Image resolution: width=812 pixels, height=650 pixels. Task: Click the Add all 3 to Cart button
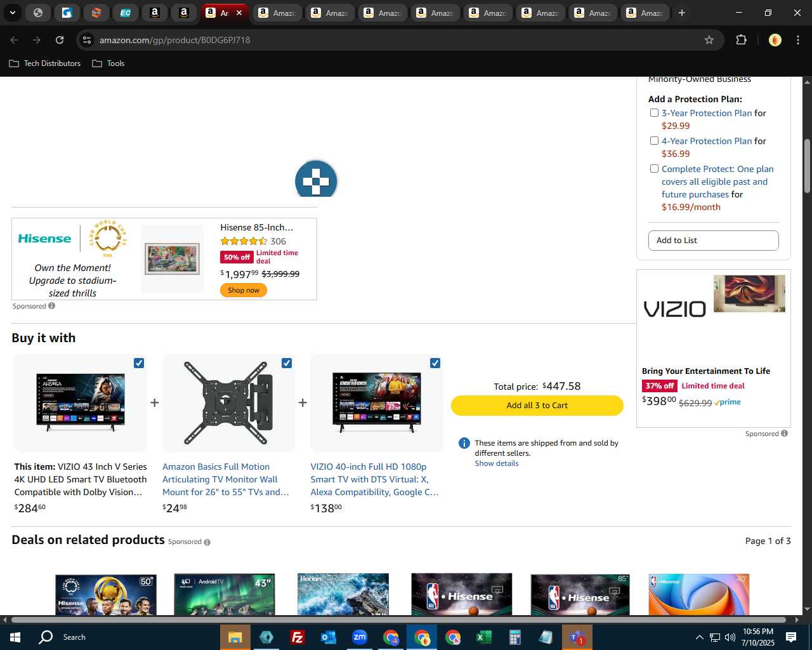[537, 406]
